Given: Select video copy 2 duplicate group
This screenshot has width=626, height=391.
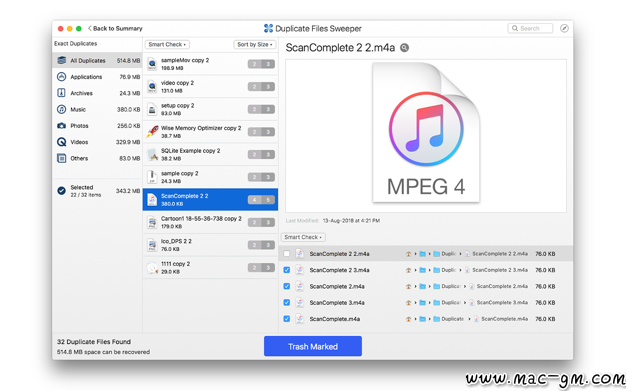Looking at the screenshot, I should (210, 87).
